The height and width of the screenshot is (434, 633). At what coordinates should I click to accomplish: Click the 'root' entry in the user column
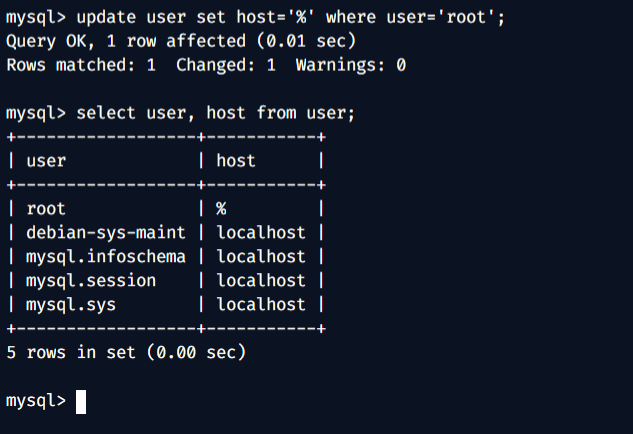click(46, 208)
